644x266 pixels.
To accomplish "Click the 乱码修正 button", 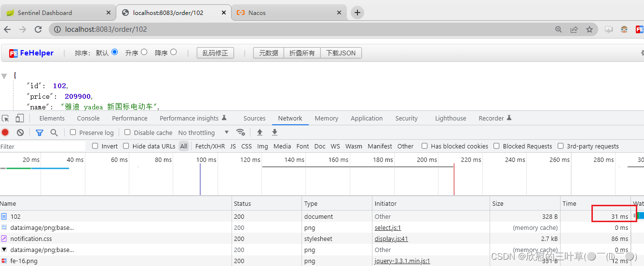I will pyautogui.click(x=215, y=53).
